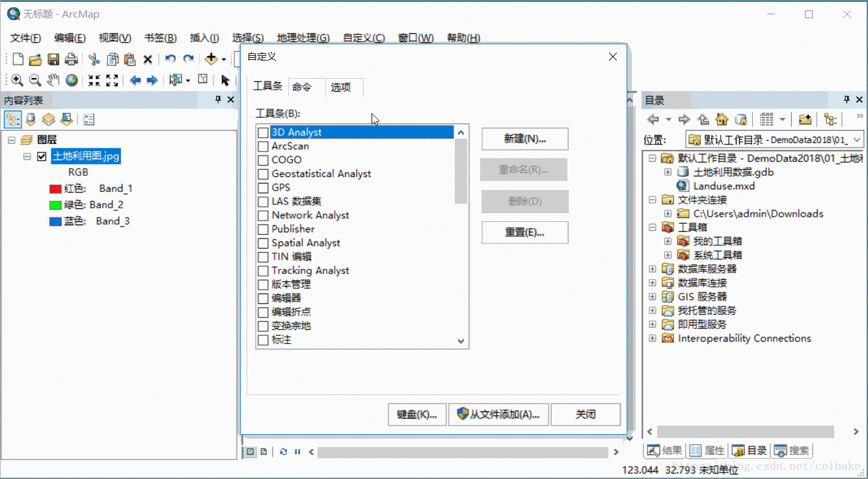
Task: Open the Catalog 位置 location dropdown
Action: (x=857, y=139)
